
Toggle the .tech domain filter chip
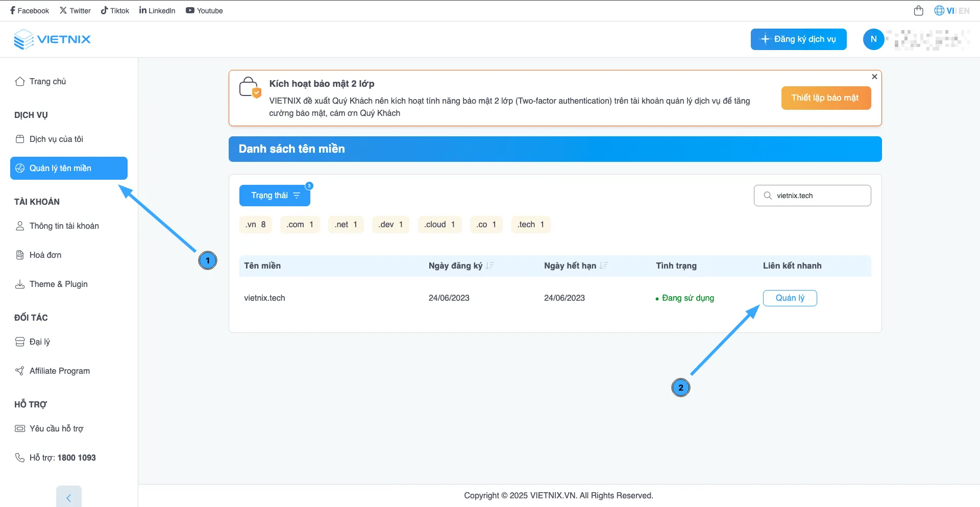[530, 224]
